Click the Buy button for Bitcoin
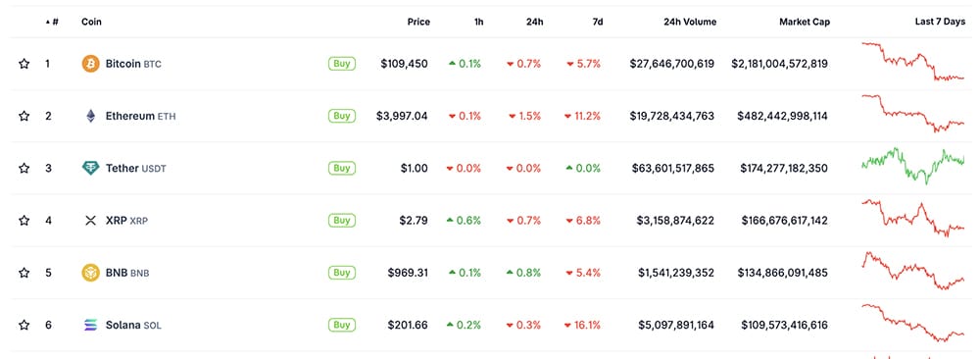Viewport: 980px width, 359px height. [342, 64]
